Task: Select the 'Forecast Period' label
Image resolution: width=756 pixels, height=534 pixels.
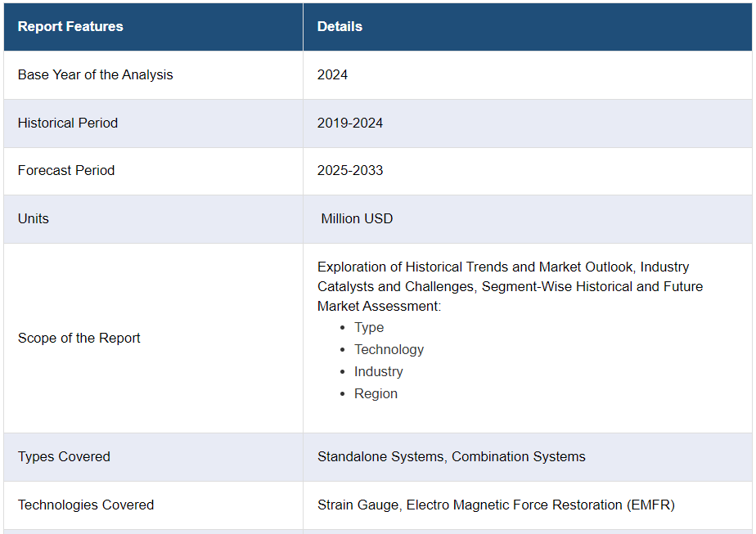Action: [x=66, y=170]
